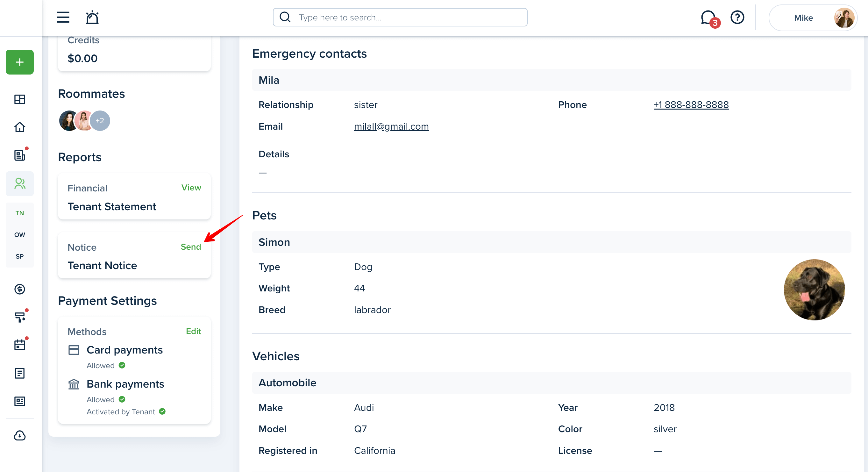868x472 pixels.
Task: Send the Tenant Notice
Action: [x=191, y=247]
